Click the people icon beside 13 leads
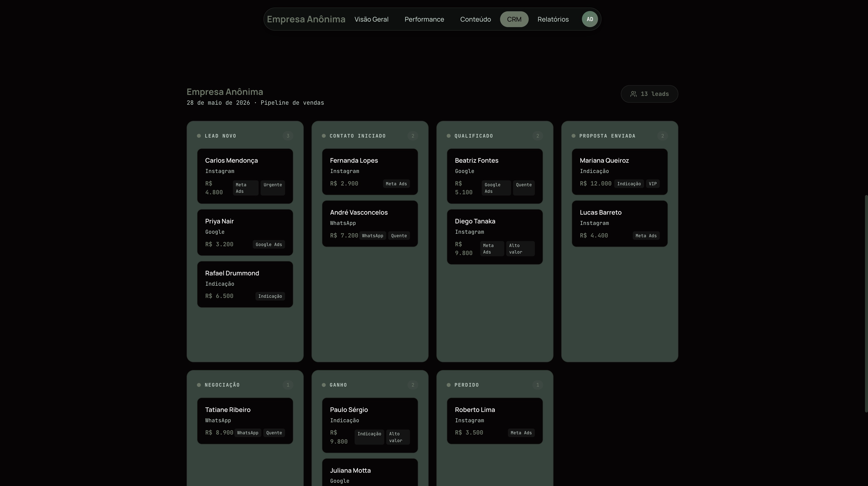This screenshot has height=486, width=868. tap(633, 94)
